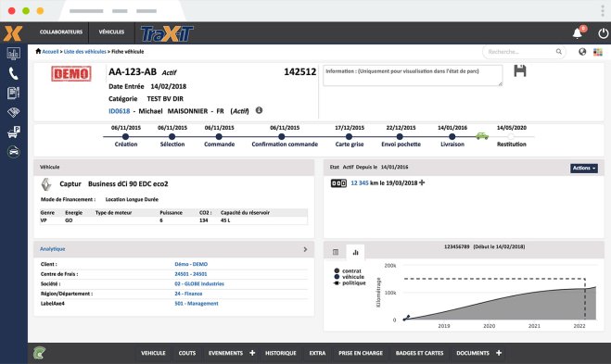
Task: Click the green logo in bottom bar
Action: click(39, 353)
